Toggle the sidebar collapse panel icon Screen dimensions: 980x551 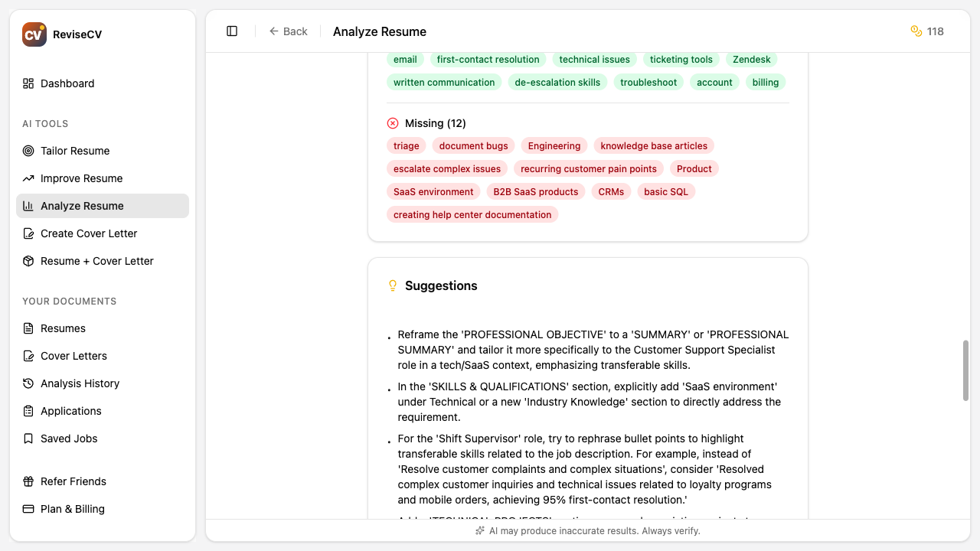[231, 31]
